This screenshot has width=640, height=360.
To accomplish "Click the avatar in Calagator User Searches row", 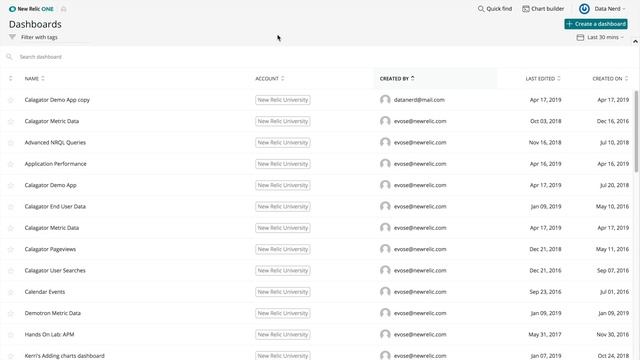I will tap(385, 271).
